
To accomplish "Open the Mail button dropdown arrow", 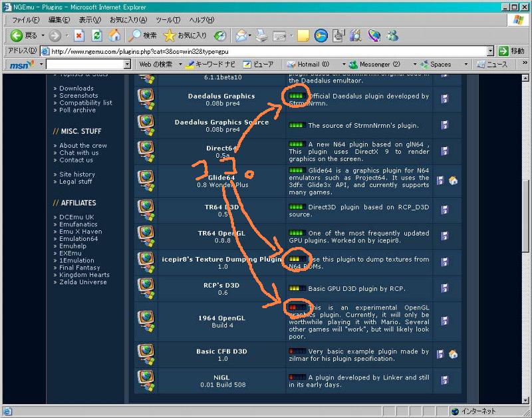I will [x=250, y=35].
